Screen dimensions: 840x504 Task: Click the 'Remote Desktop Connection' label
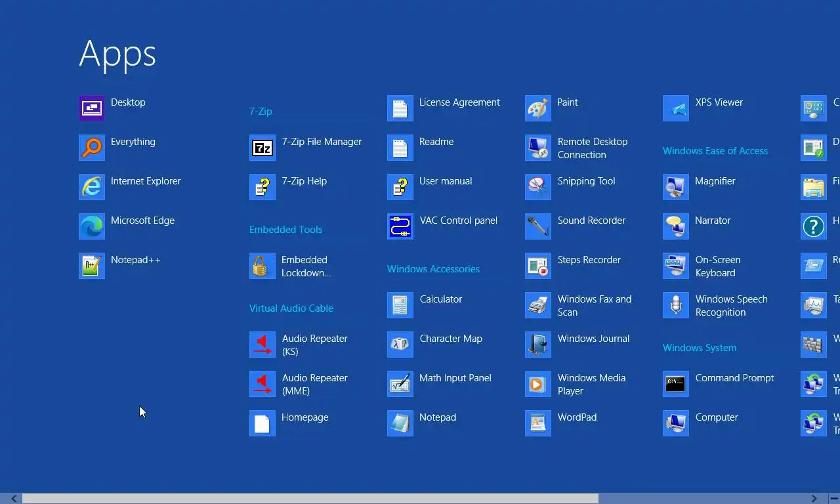[593, 148]
